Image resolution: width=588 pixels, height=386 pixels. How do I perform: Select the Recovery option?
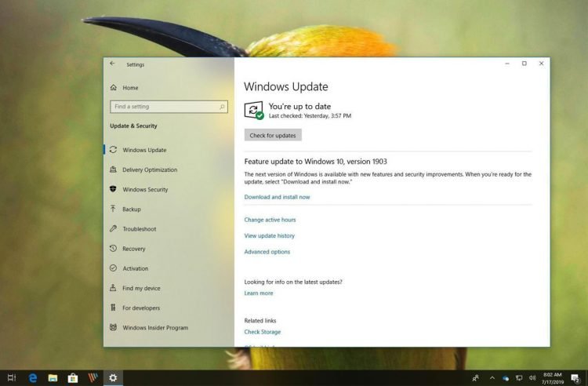(x=133, y=249)
